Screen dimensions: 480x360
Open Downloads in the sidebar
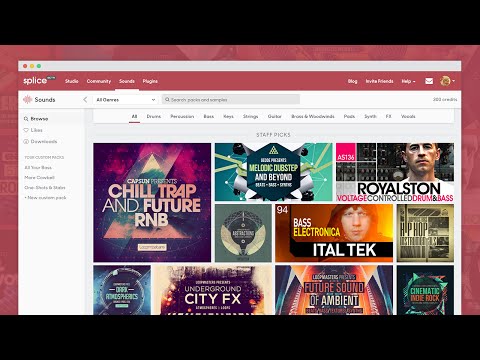[x=44, y=141]
